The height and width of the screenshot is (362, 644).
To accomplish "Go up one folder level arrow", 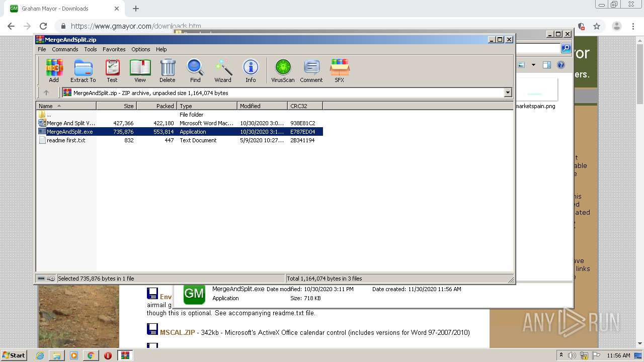I will (46, 93).
